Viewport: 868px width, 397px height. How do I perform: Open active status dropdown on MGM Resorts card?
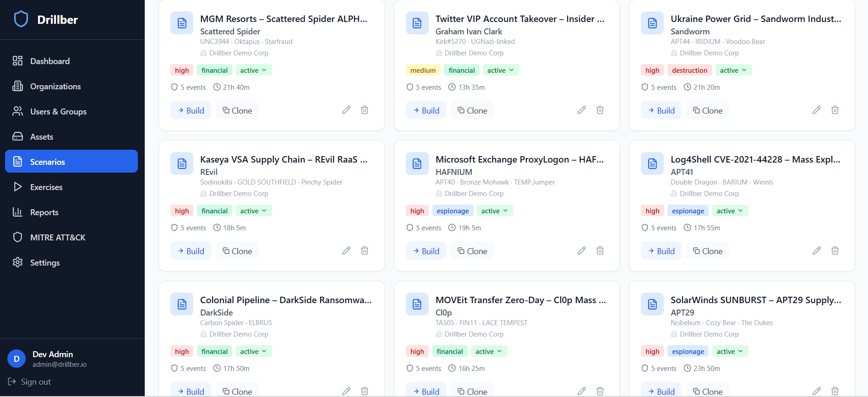pyautogui.click(x=254, y=70)
